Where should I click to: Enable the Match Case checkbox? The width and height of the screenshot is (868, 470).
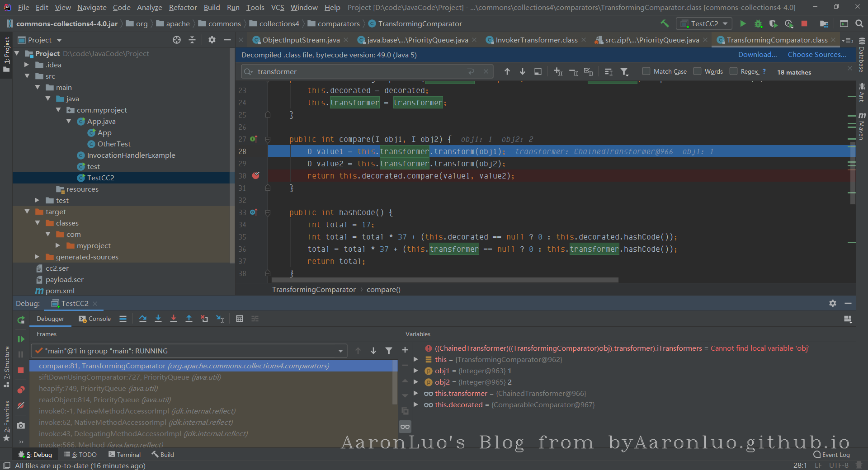coord(646,71)
